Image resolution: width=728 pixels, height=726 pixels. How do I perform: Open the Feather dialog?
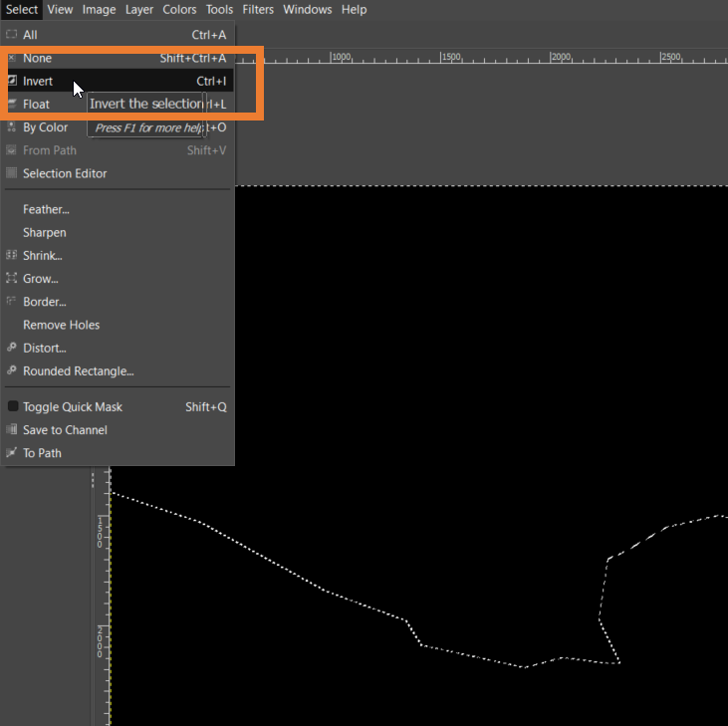click(x=46, y=210)
